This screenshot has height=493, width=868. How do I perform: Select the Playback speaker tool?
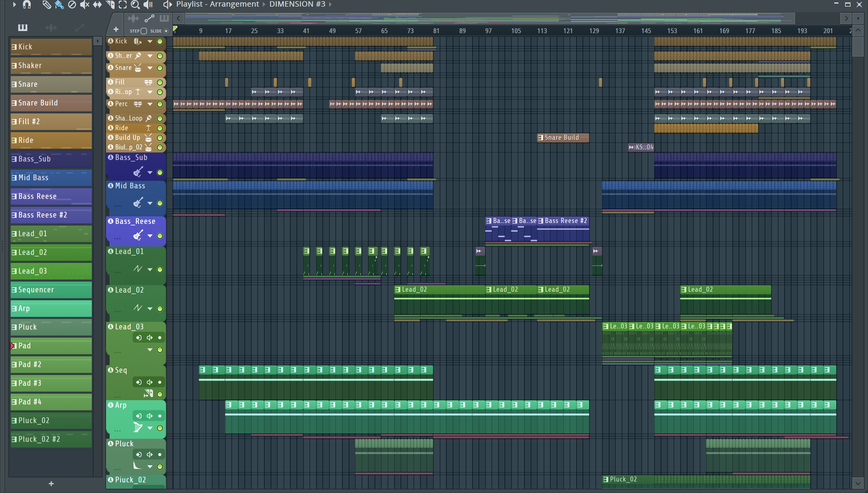(x=148, y=5)
